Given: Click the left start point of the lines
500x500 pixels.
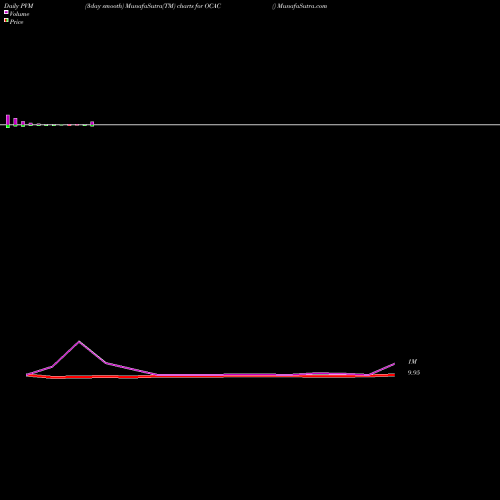Looking at the screenshot, I should (27, 375).
